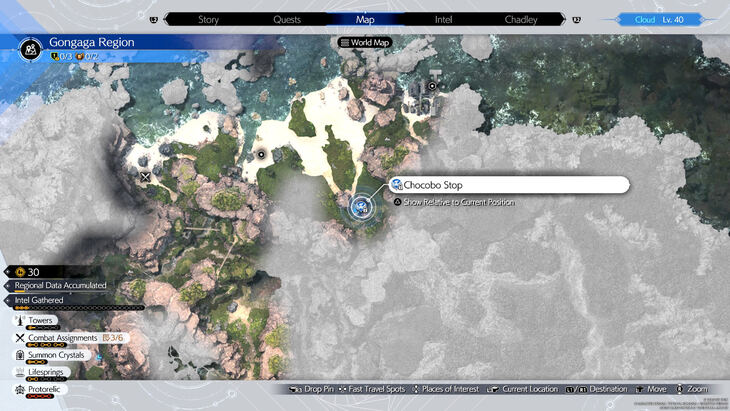Click the Summon Crystals icon
730x411 pixels.
(x=19, y=354)
